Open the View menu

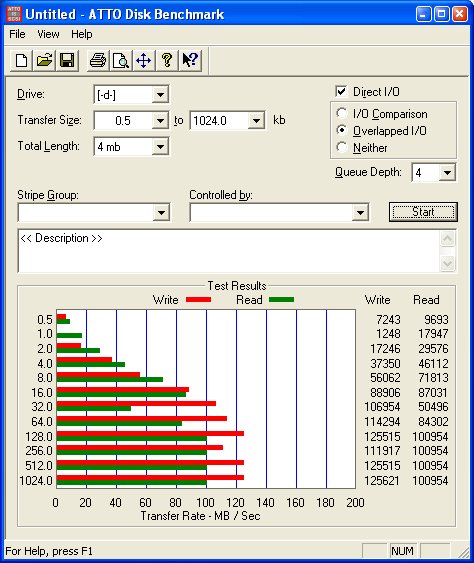pos(48,34)
